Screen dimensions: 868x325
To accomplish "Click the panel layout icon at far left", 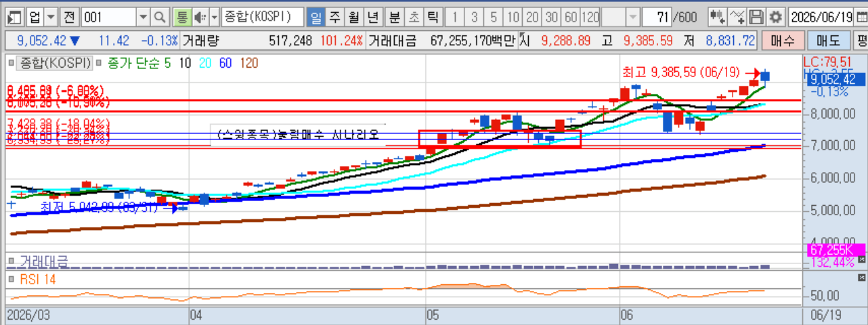I will [14, 16].
